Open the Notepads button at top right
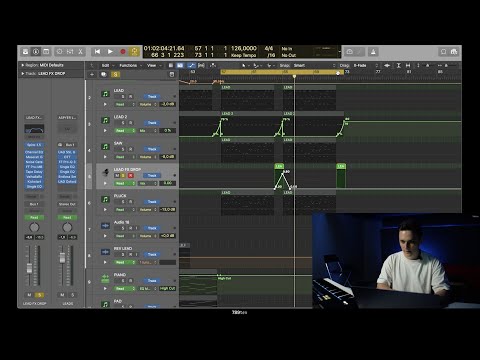This screenshot has height=360, width=480. click(x=443, y=52)
